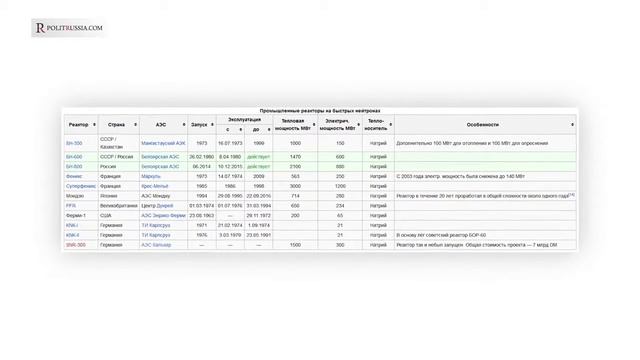Sort by Тепловая мощность МВт arrow
This screenshot has width=640, height=360.
click(x=314, y=124)
